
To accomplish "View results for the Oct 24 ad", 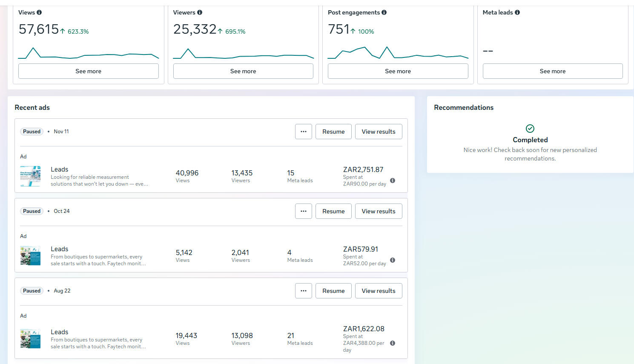I will tap(379, 211).
